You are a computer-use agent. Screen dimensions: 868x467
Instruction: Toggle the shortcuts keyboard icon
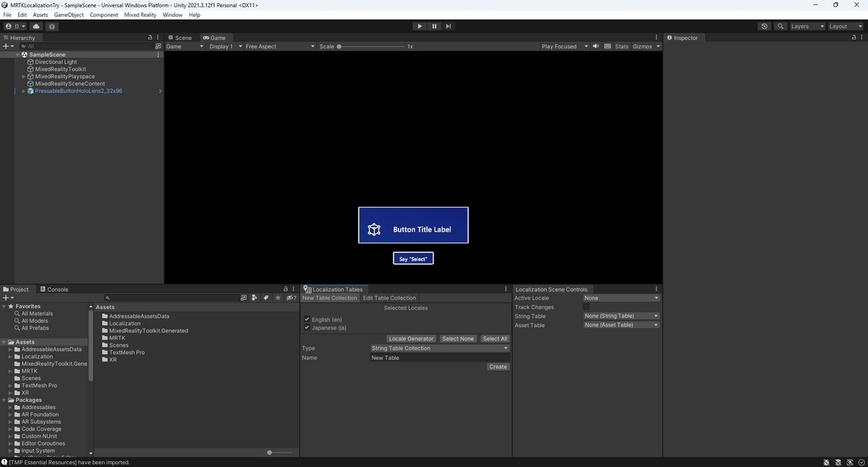(607, 46)
